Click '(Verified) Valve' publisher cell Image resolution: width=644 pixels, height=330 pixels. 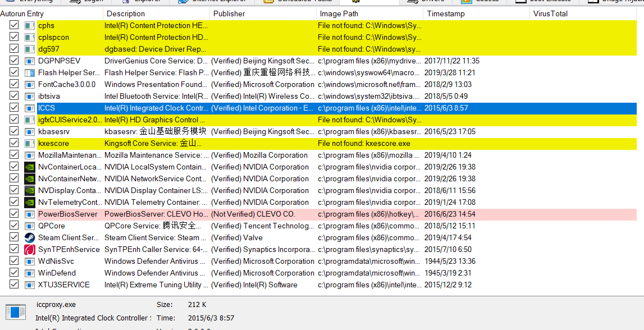pyautogui.click(x=236, y=237)
